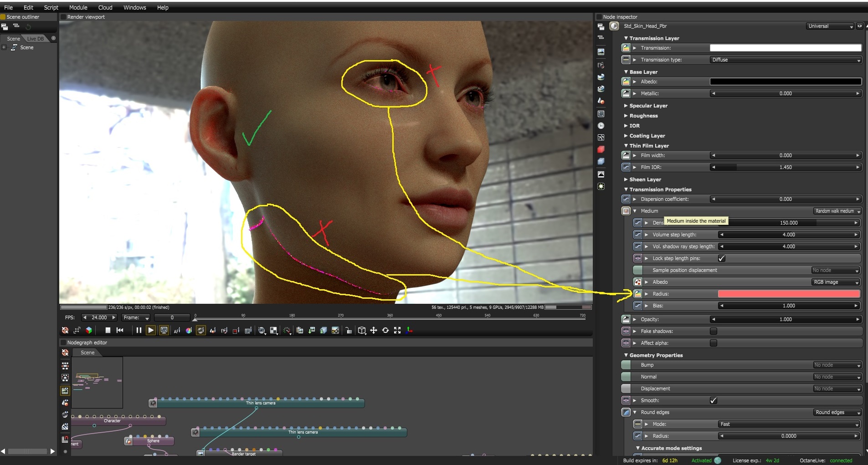
Task: Click the viewport cube view-mode icon
Action: pyautogui.click(x=362, y=330)
